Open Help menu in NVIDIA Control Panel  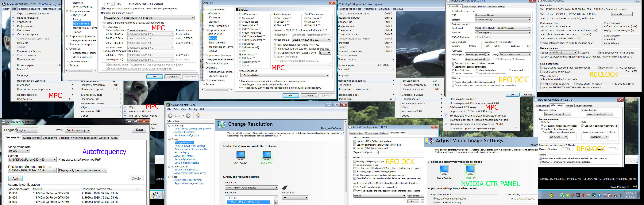click(203, 109)
